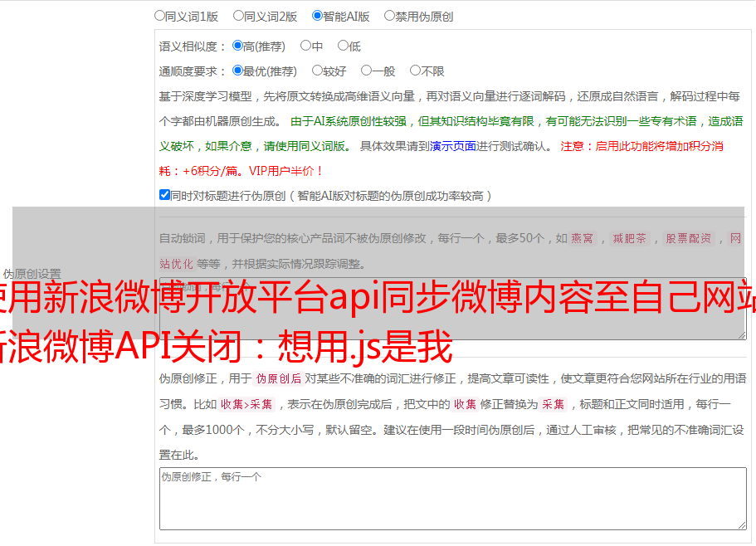
Task: Set 语义相似度 to 中
Action: (305, 46)
